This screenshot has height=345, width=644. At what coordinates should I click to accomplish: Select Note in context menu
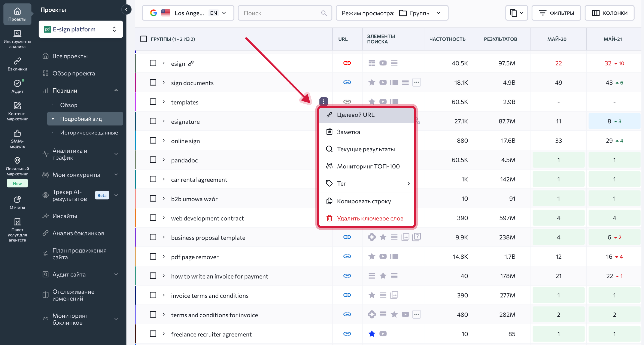[366, 132]
